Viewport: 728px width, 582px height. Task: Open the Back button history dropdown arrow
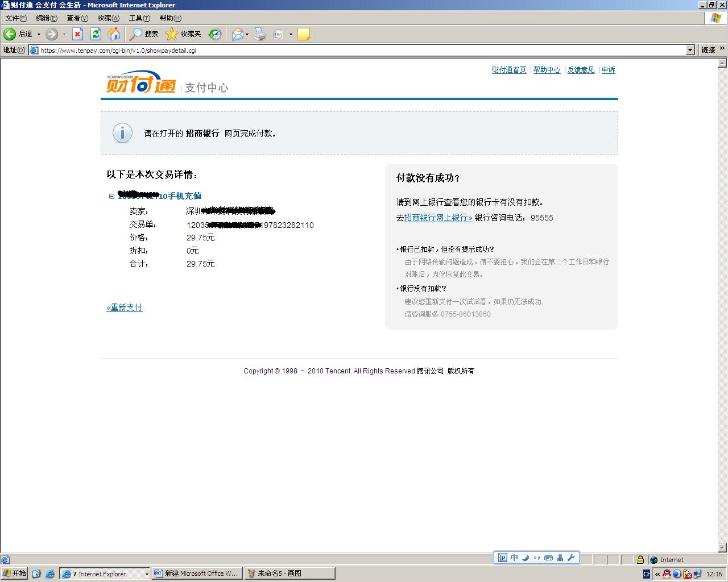(39, 34)
